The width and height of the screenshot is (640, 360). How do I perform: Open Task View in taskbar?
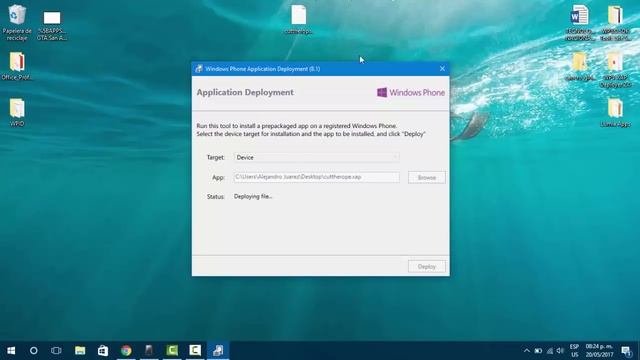coord(56,351)
